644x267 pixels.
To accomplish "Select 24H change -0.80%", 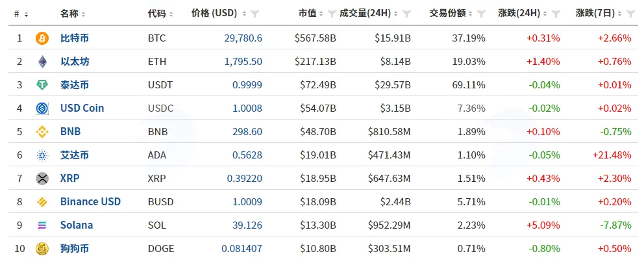I will coord(544,249).
